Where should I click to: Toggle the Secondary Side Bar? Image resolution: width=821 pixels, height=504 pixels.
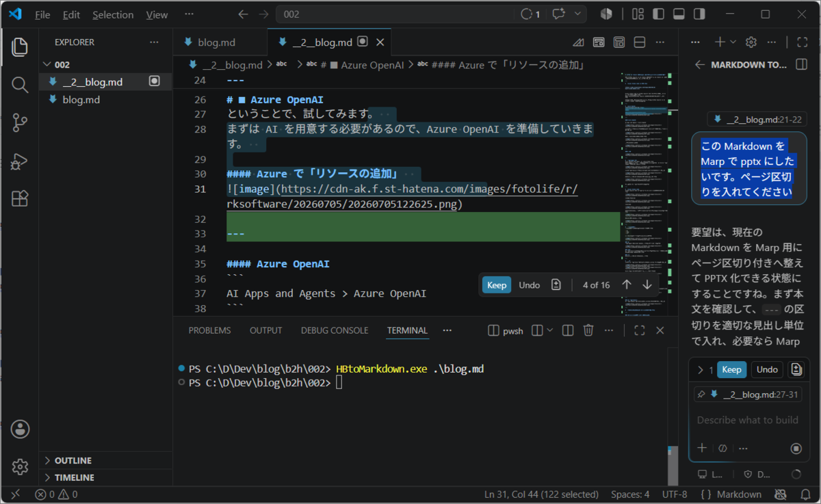click(x=699, y=14)
